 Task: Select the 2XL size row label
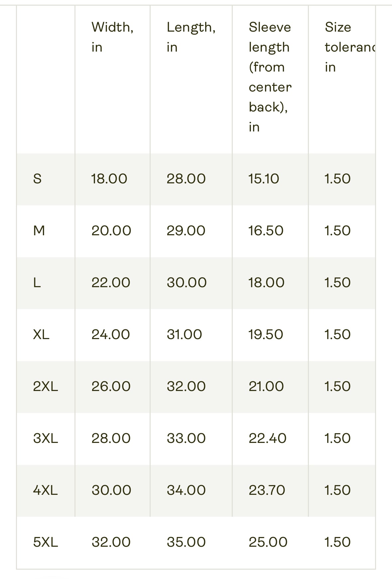(46, 387)
